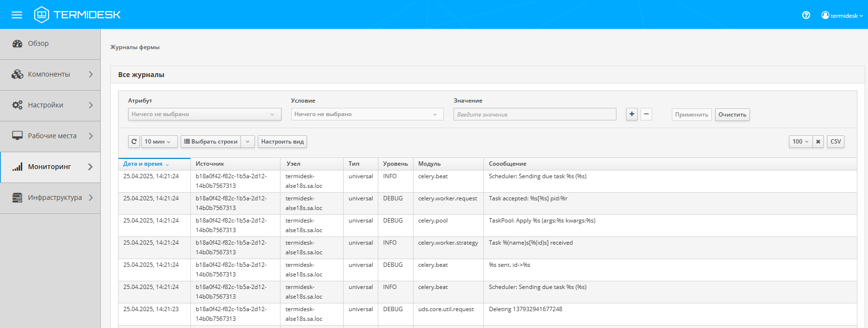
Task: Click the X button beside 100
Action: point(818,142)
